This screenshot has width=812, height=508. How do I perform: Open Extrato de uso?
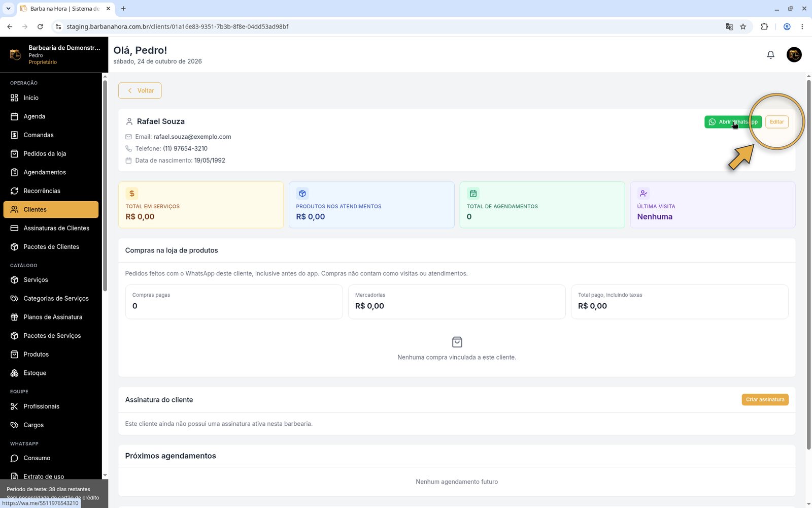click(x=51, y=477)
